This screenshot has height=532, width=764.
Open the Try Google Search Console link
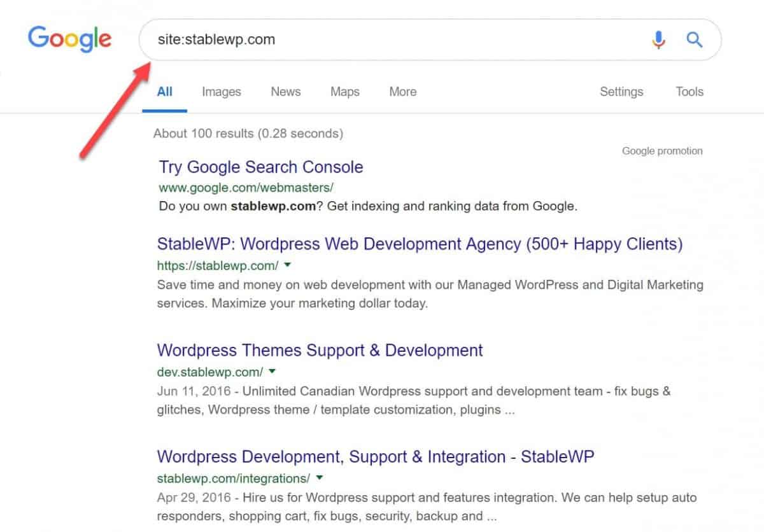click(261, 167)
